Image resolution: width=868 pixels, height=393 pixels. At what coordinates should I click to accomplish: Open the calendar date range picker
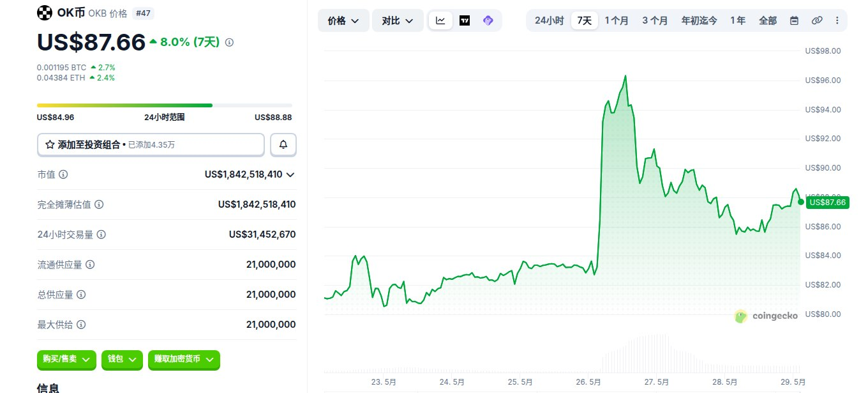tap(794, 20)
